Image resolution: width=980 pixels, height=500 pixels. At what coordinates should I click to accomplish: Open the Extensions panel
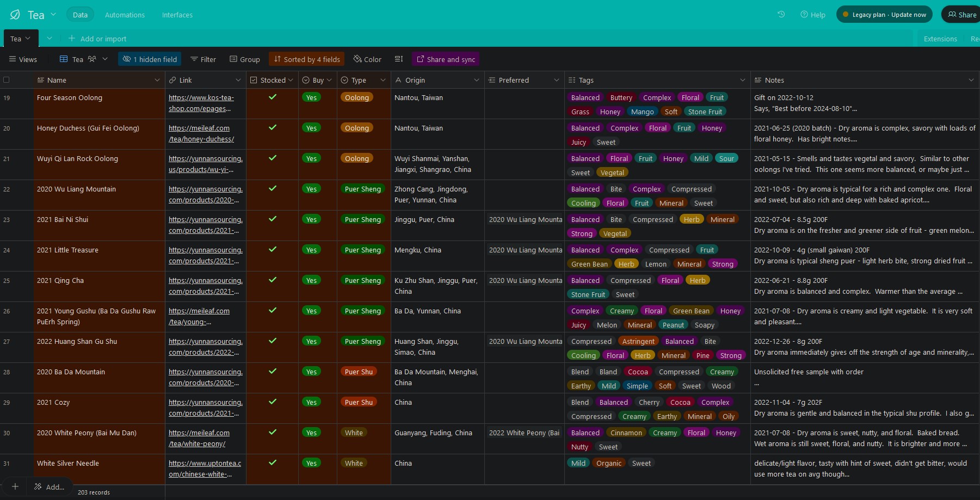click(x=940, y=39)
